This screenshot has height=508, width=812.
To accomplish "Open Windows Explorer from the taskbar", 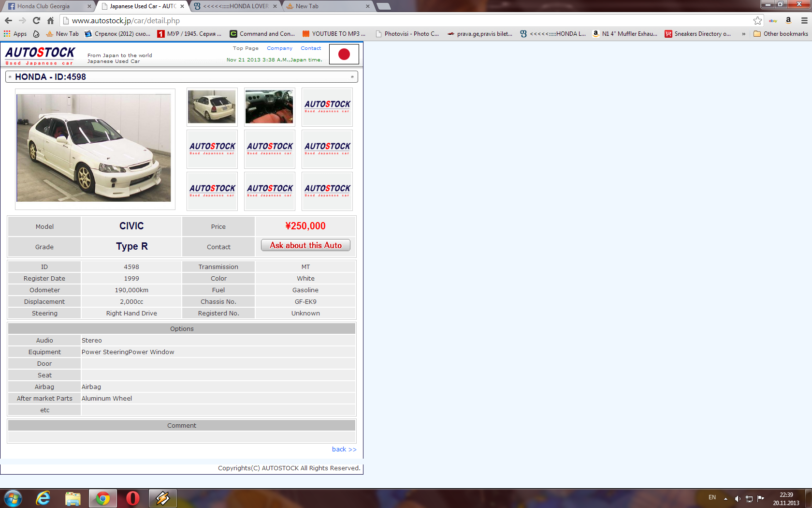I will tap(73, 498).
